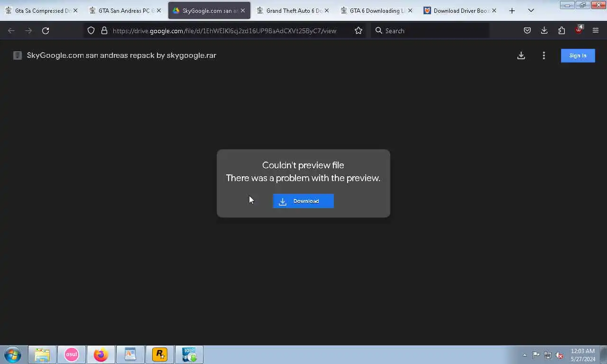Select the SkyGoogle.com san andreas tab
Viewport: 607px width, 364px height.
[x=209, y=10]
